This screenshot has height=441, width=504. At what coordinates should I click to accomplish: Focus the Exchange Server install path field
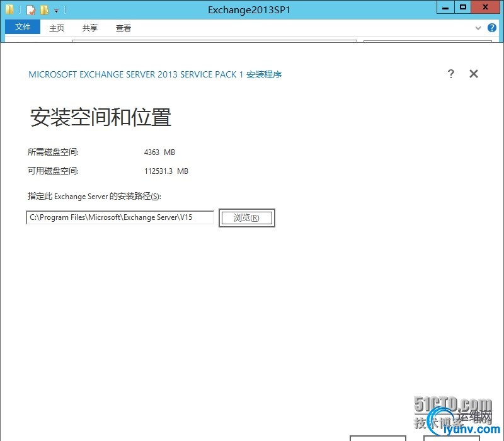[120, 217]
